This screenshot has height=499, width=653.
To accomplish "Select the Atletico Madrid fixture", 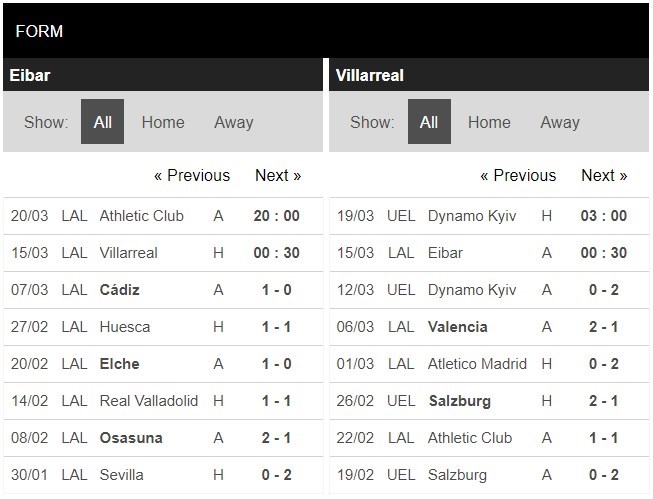I will tap(477, 364).
